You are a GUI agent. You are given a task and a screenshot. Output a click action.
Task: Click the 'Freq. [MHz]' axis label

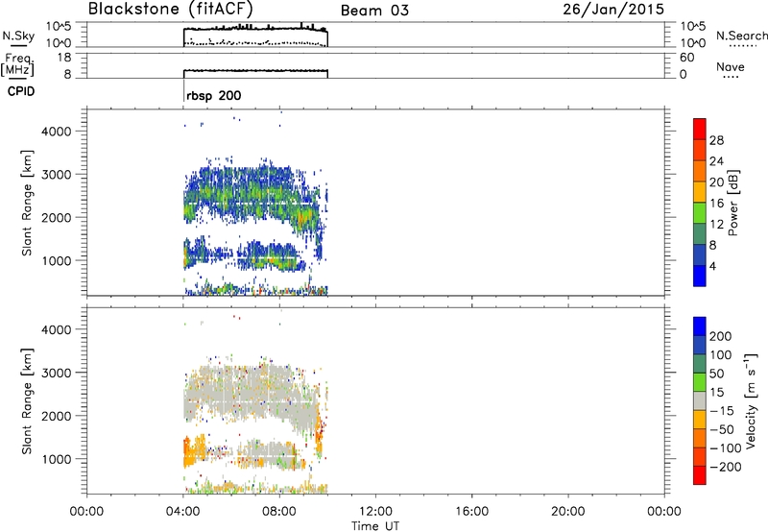click(17, 65)
